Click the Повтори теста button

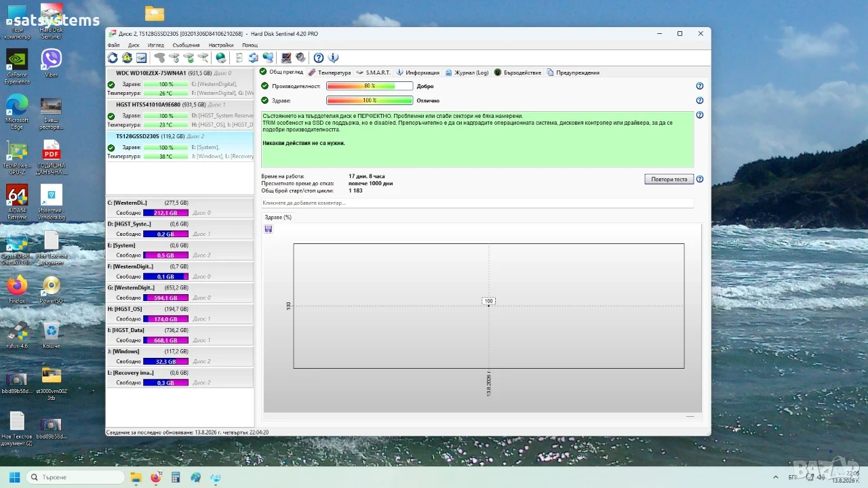coord(669,180)
